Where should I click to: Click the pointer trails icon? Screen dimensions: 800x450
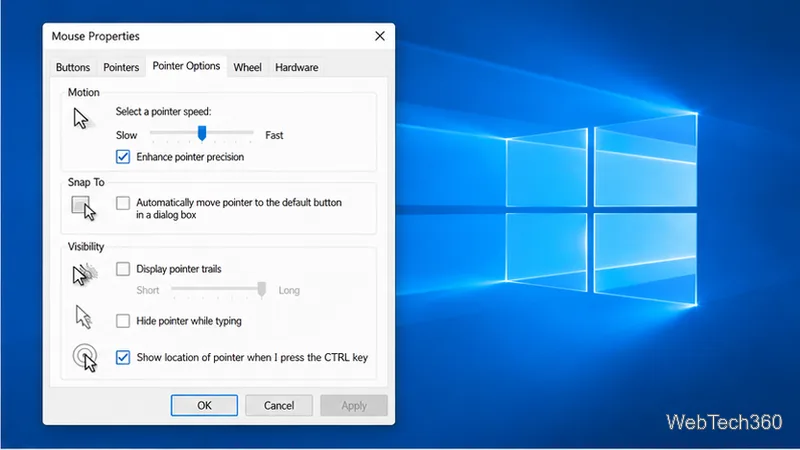click(84, 274)
